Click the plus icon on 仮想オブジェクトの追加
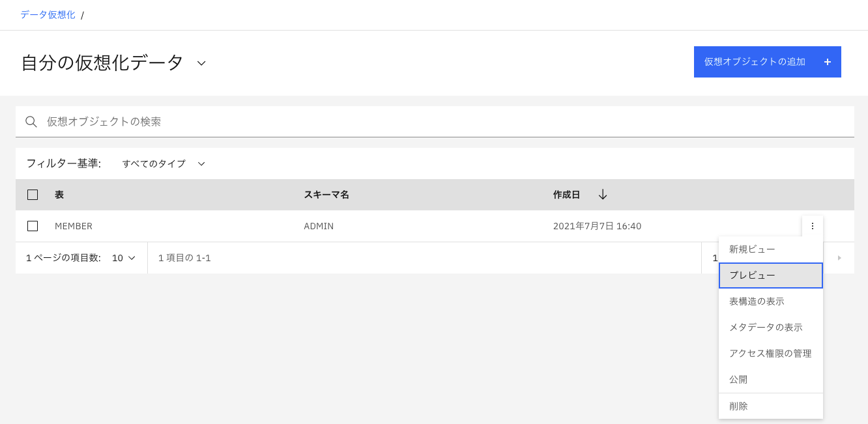 click(x=828, y=62)
